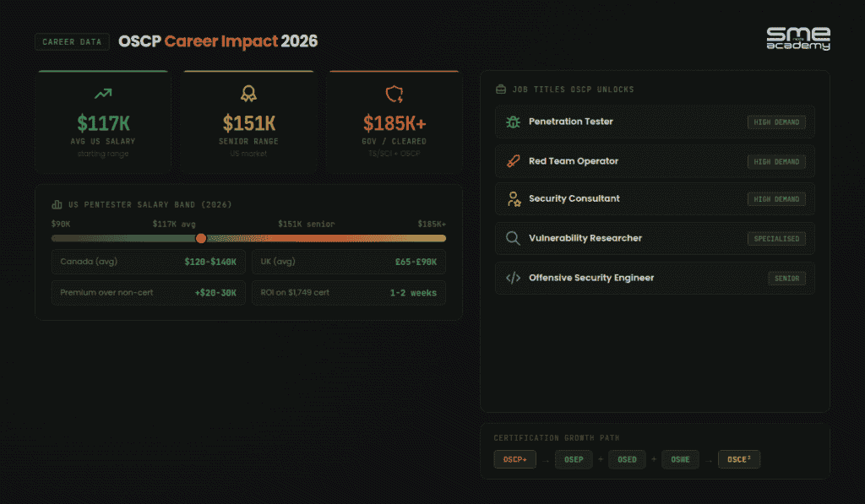Viewport: 865px width, 504px height.
Task: Click the HIGH DEMAND tag on Security Consultant
Action: [776, 199]
